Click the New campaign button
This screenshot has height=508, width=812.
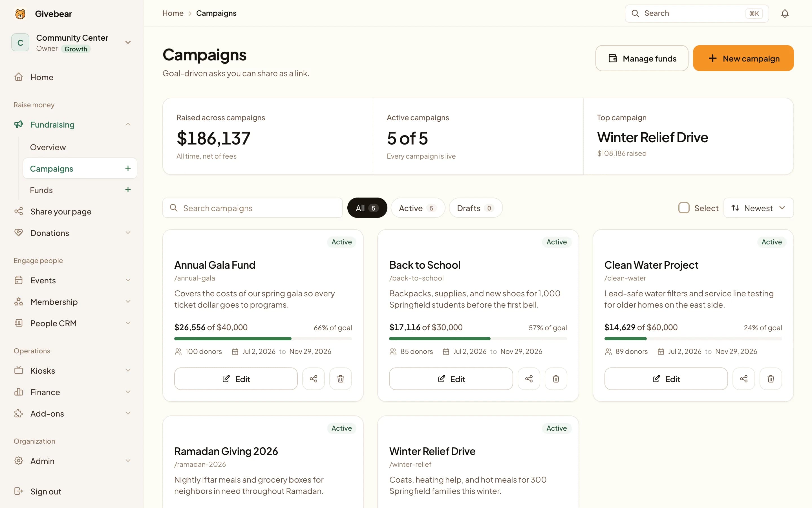(743, 58)
